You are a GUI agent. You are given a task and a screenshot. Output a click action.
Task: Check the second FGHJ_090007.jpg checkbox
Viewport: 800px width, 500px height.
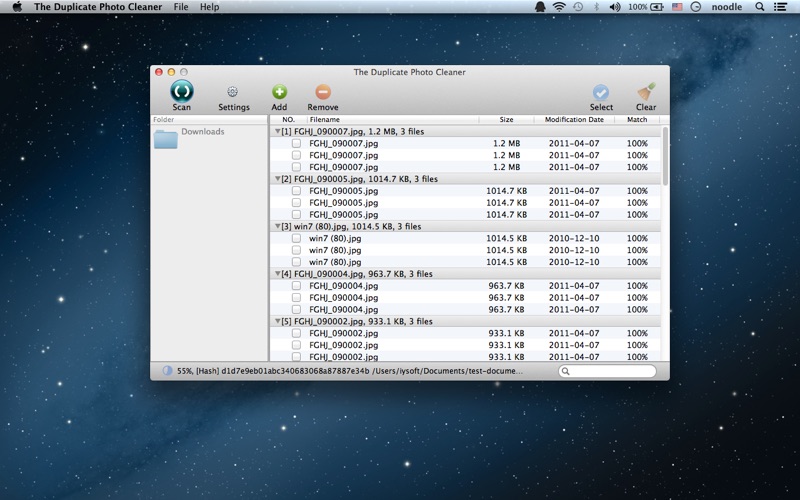[296, 155]
